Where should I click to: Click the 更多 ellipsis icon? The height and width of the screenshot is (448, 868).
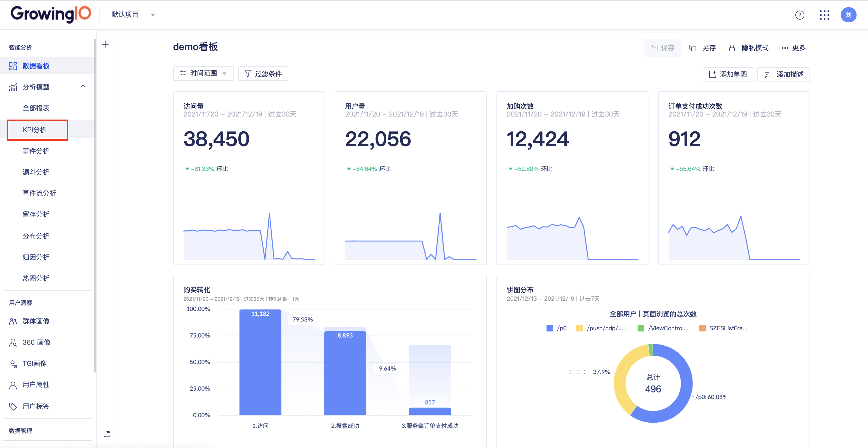785,48
